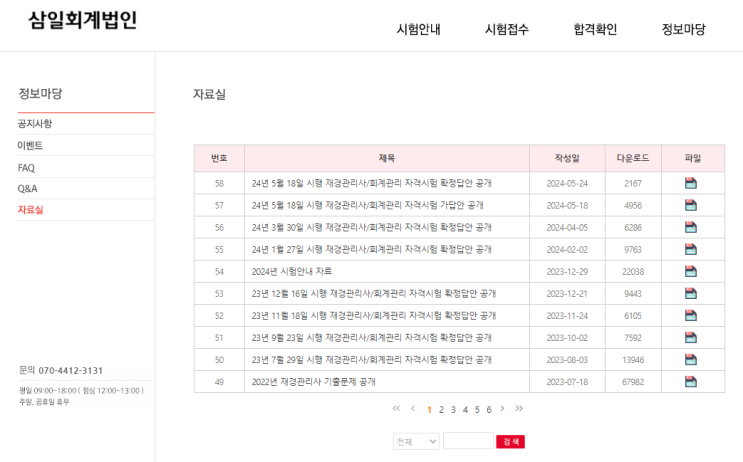Click post number 58 cell

[x=219, y=183]
